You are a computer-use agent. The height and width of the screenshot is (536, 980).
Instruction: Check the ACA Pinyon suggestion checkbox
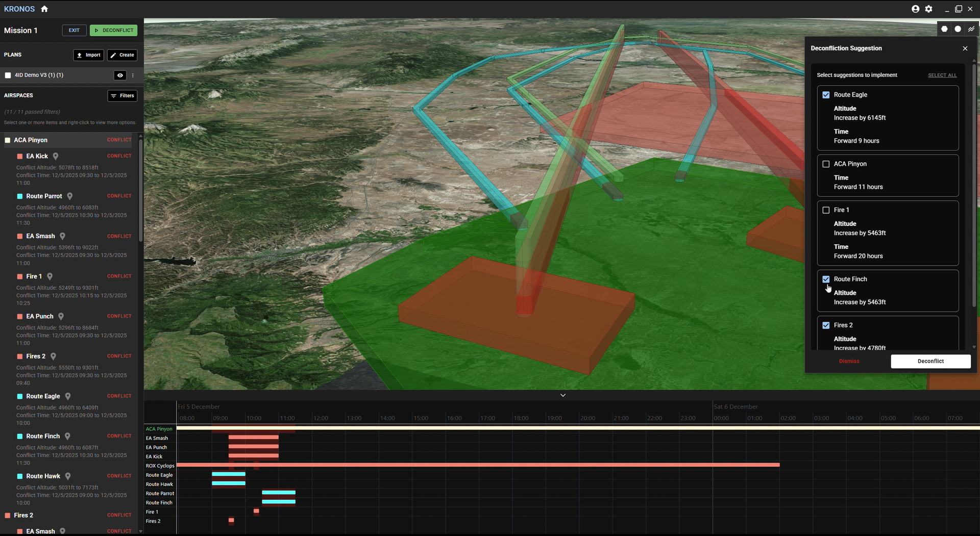826,164
